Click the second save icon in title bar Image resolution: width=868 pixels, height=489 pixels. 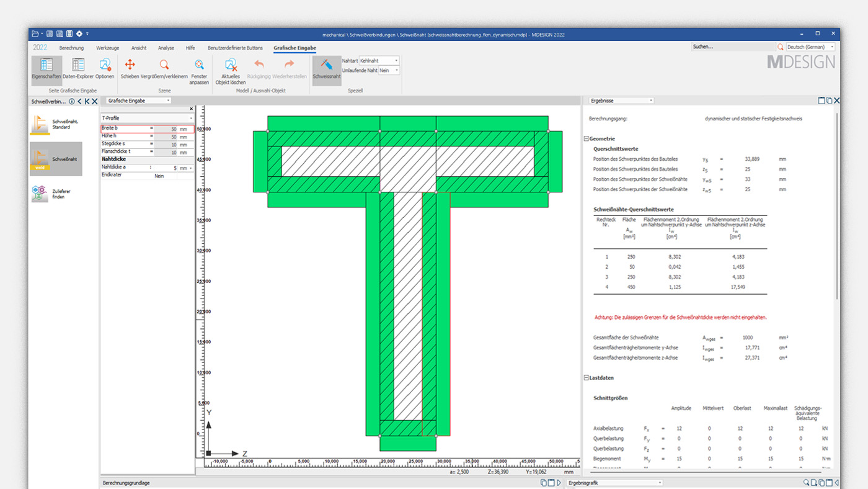pos(60,34)
